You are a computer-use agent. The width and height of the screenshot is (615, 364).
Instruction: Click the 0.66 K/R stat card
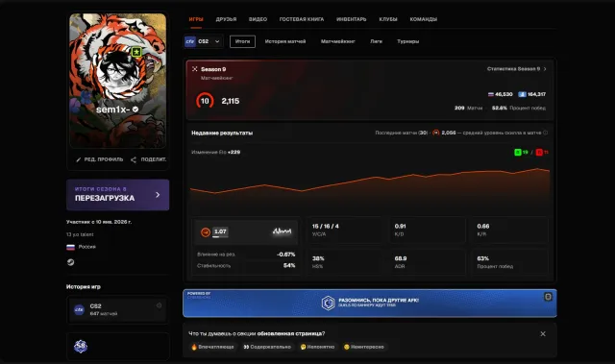[509, 230]
